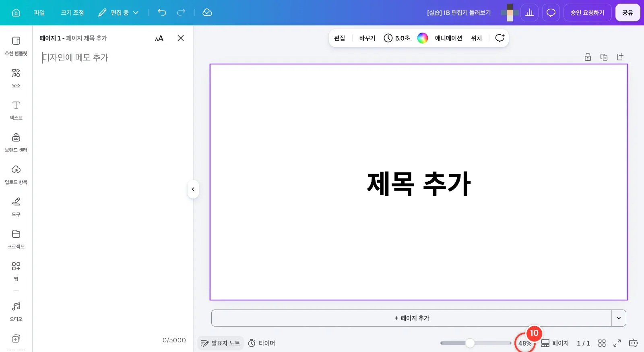This screenshot has height=352, width=644.
Task: Open the analytics bar chart icon
Action: [530, 12]
